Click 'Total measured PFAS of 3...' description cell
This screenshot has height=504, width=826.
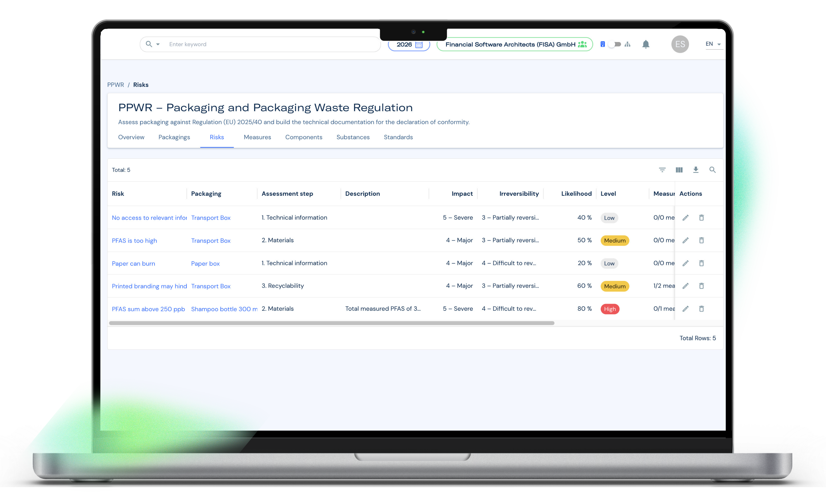(x=383, y=309)
